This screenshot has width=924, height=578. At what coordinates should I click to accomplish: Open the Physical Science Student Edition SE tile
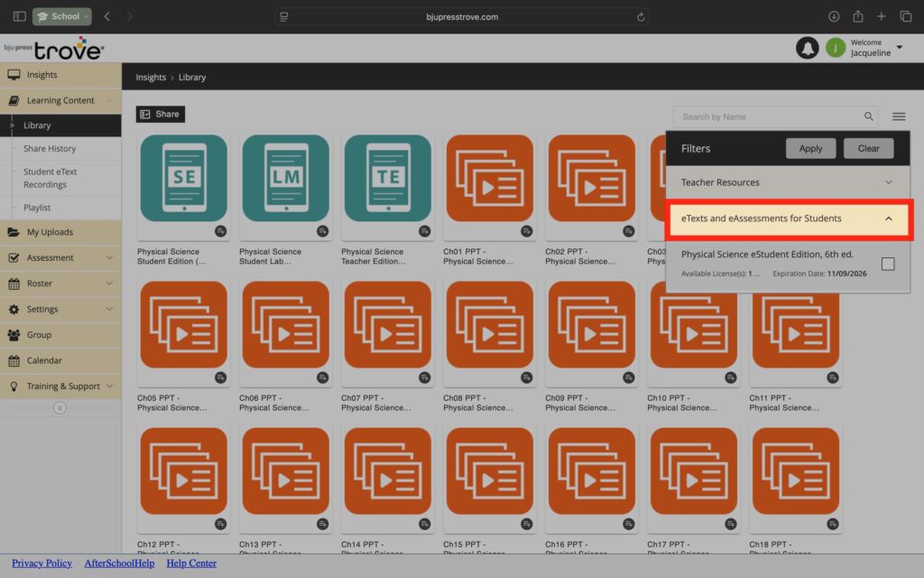pyautogui.click(x=184, y=178)
